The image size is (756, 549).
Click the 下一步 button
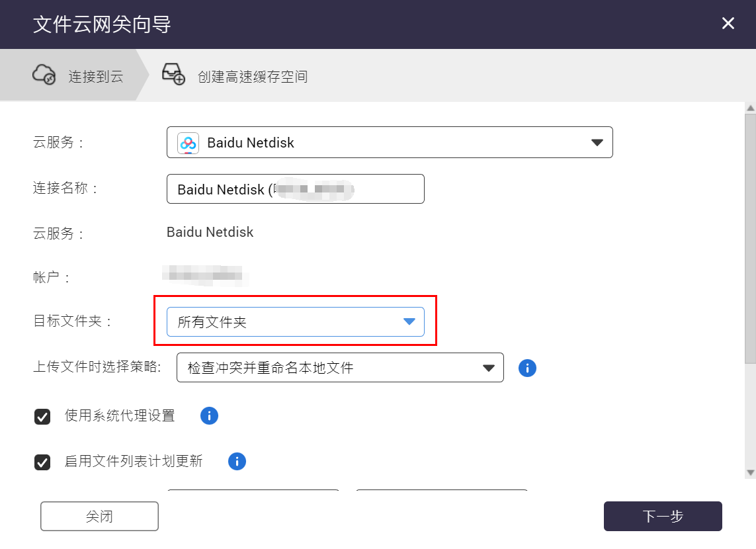[663, 516]
